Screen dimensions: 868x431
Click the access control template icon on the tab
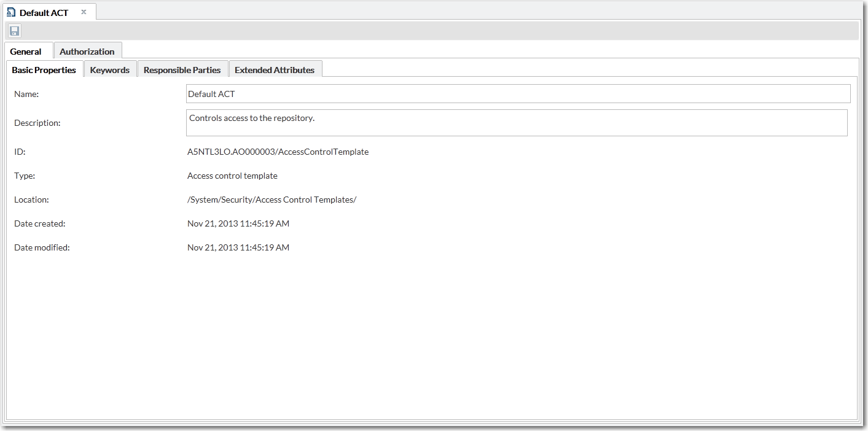coord(9,10)
